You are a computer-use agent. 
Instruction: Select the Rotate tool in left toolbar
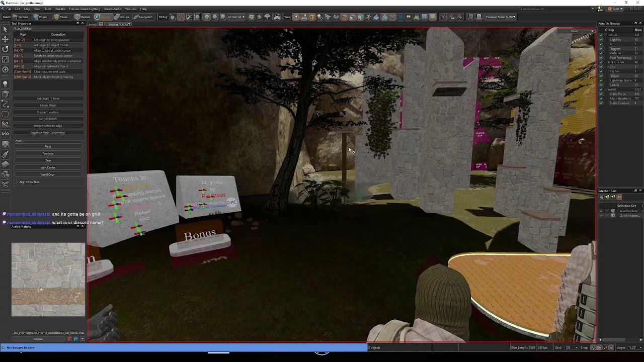point(5,49)
